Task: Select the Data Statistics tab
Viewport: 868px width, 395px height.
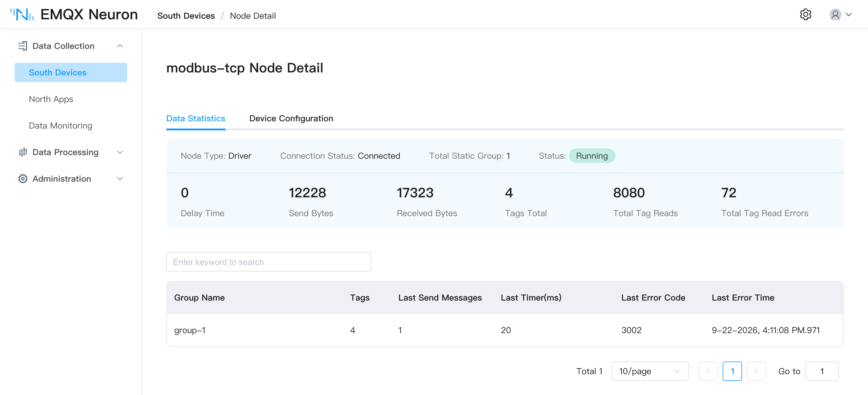Action: (x=196, y=118)
